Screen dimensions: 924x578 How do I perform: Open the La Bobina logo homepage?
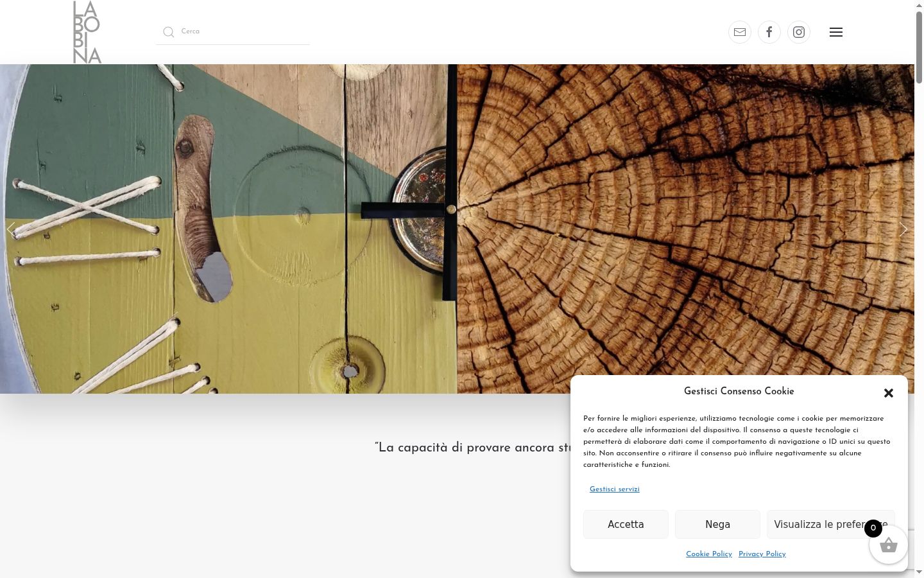(x=87, y=32)
